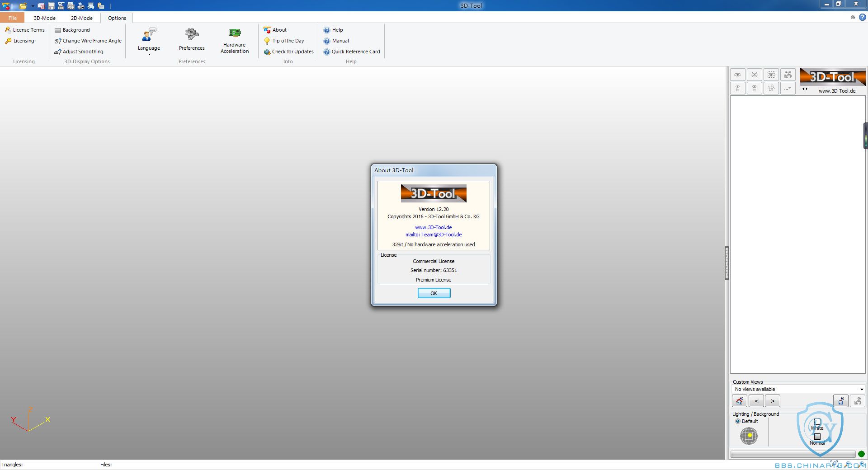Click OK in About 3D-Tool dialog
Screen dimensions: 868x470
[434, 293]
